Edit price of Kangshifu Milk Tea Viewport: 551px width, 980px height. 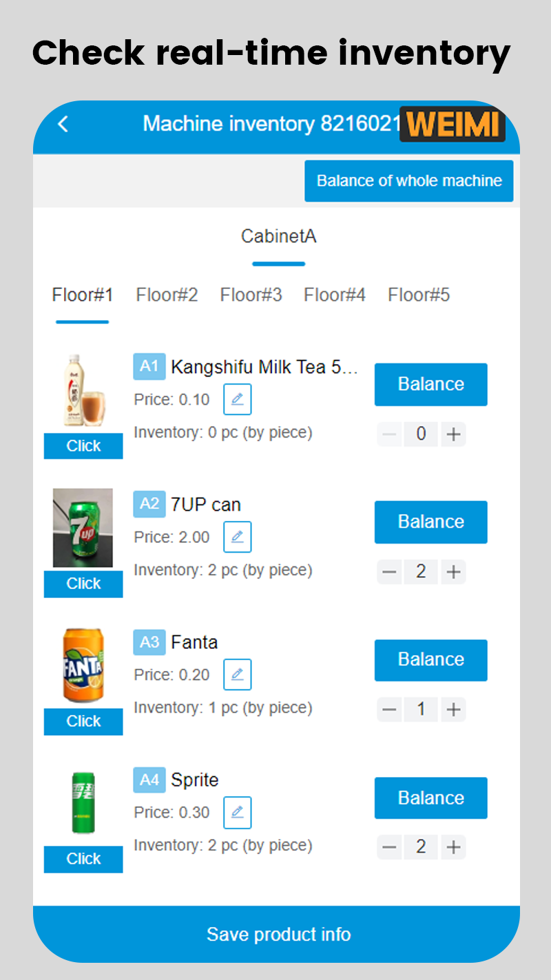pyautogui.click(x=237, y=400)
